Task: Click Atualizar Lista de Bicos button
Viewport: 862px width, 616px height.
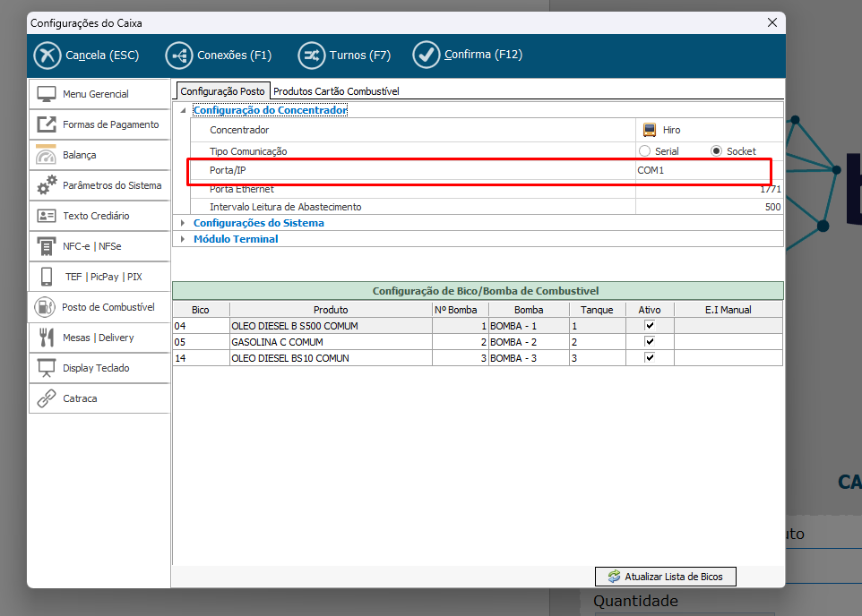Action: pyautogui.click(x=665, y=576)
